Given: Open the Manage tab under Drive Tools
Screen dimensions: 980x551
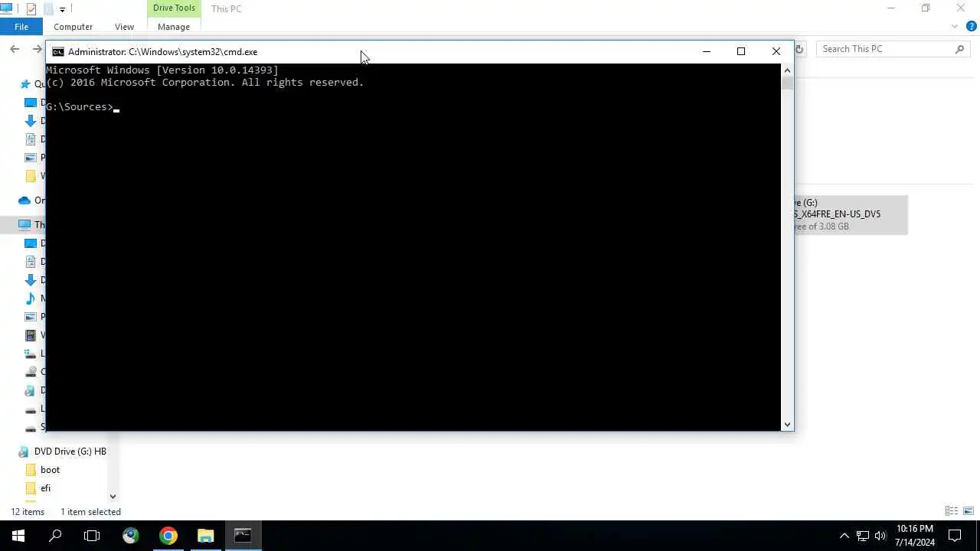Looking at the screenshot, I should coord(174,27).
